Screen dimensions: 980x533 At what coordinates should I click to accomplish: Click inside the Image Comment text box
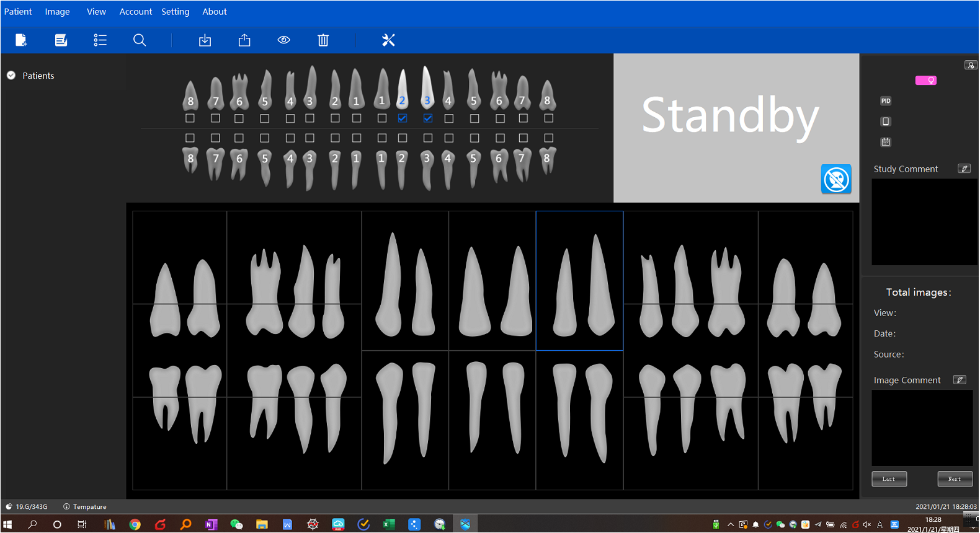(x=922, y=428)
